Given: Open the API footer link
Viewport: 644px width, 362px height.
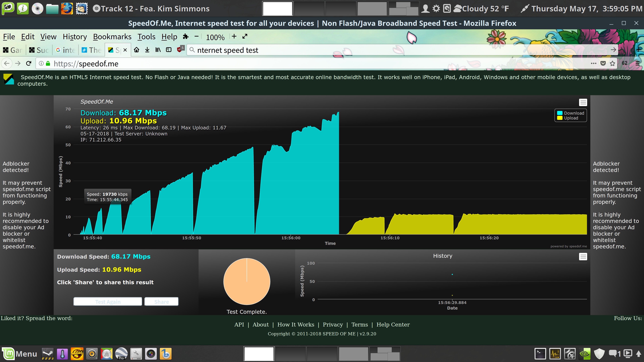Looking at the screenshot, I should (x=239, y=324).
